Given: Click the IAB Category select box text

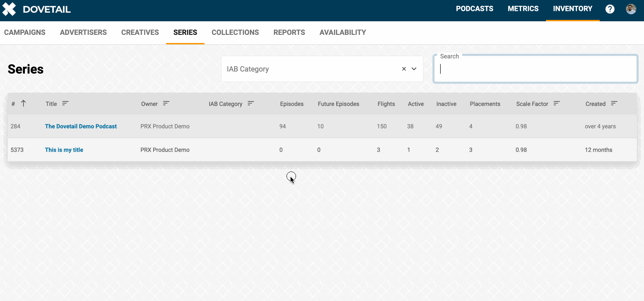Looking at the screenshot, I should click(x=248, y=69).
